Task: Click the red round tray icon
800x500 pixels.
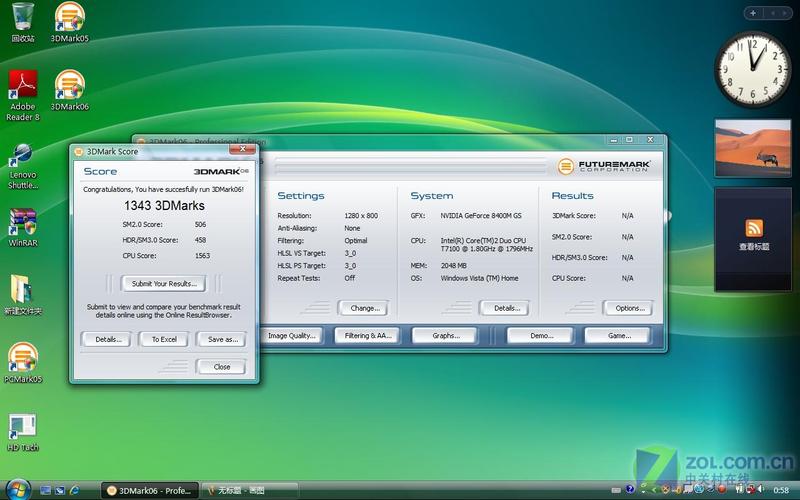Action: [x=721, y=490]
